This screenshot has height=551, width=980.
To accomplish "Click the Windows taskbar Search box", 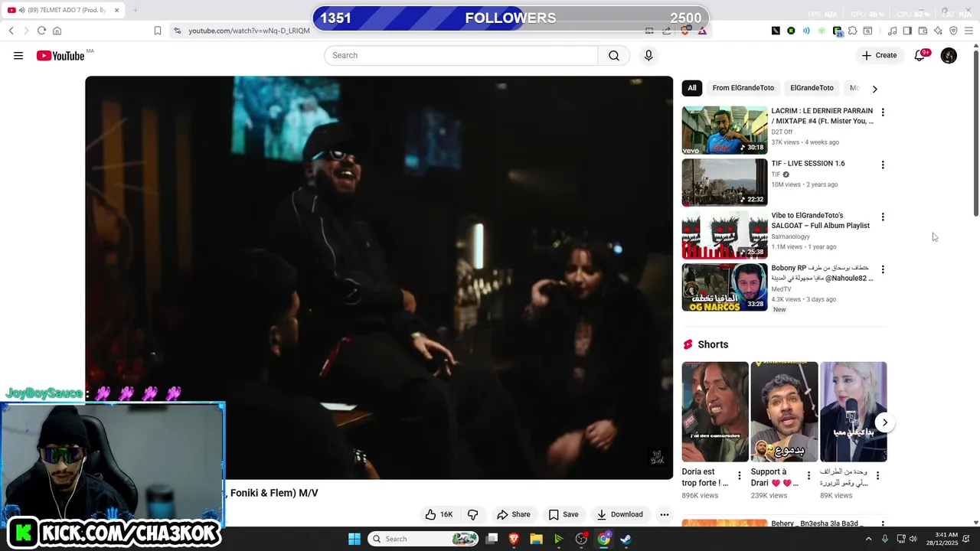I will 424,539.
